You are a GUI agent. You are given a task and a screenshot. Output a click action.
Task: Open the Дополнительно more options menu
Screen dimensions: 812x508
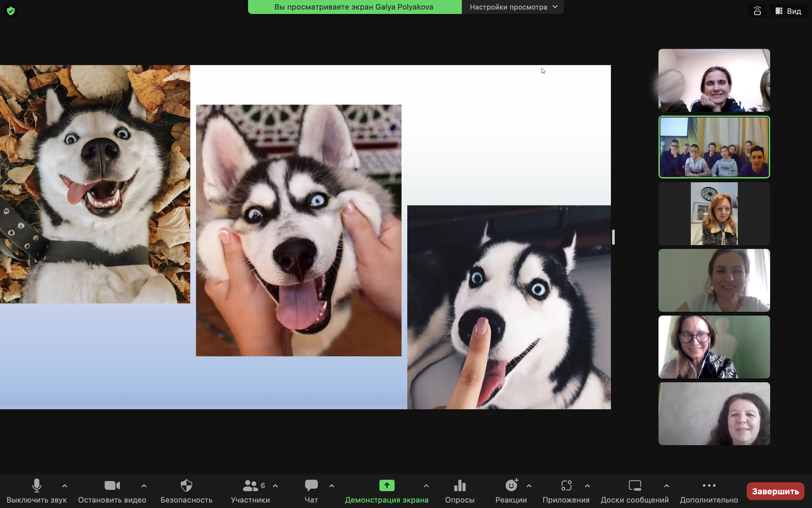[x=709, y=491]
